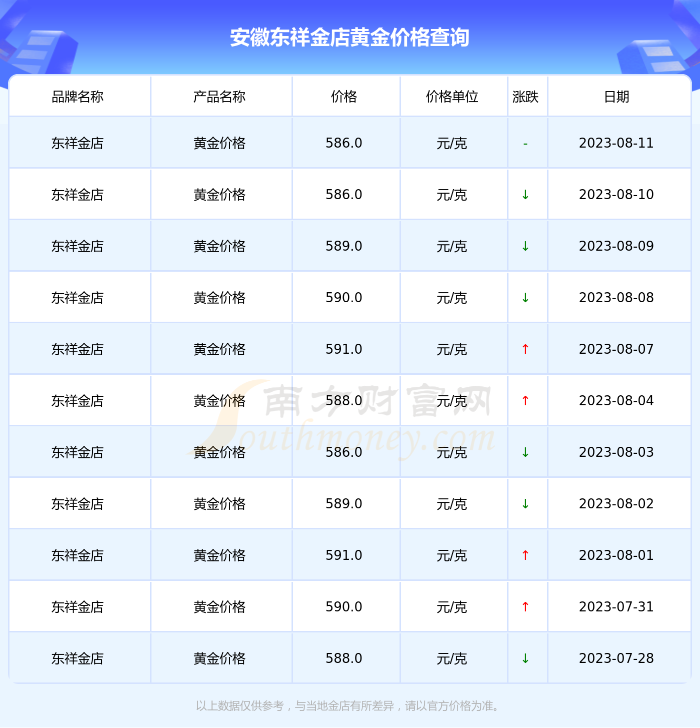The height and width of the screenshot is (728, 700).
Task: Click the red up arrow for 2023-07-31
Action: click(525, 607)
